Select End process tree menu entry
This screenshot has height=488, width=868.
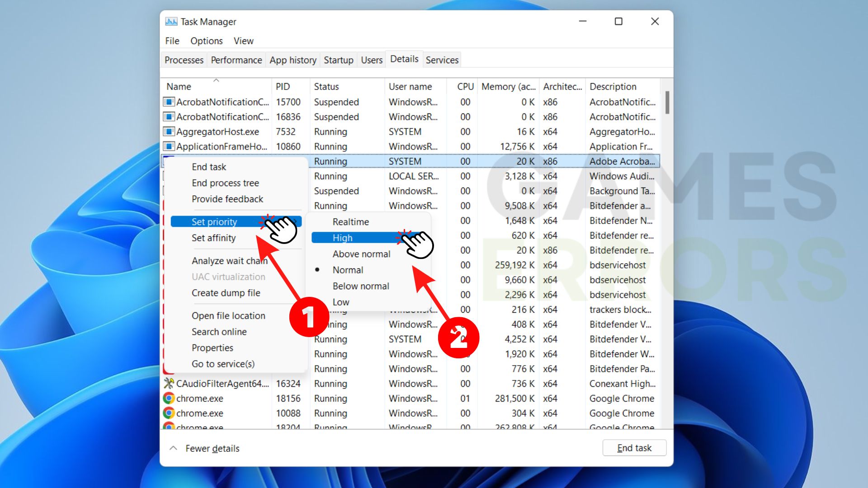point(225,183)
